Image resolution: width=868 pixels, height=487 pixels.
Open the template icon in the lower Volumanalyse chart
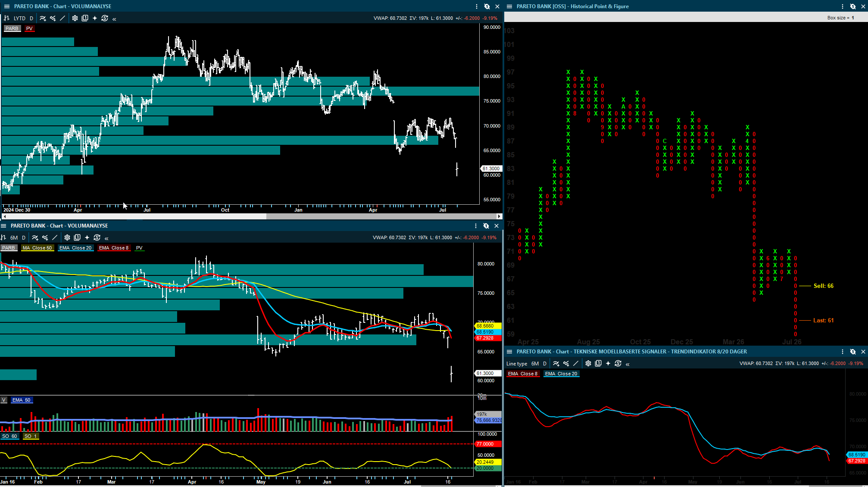coord(77,237)
